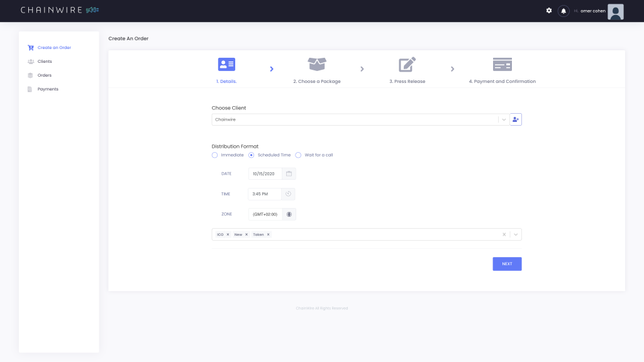Viewport: 644px width, 362px height.
Task: Click the Choose a Package box icon
Action: pyautogui.click(x=317, y=64)
